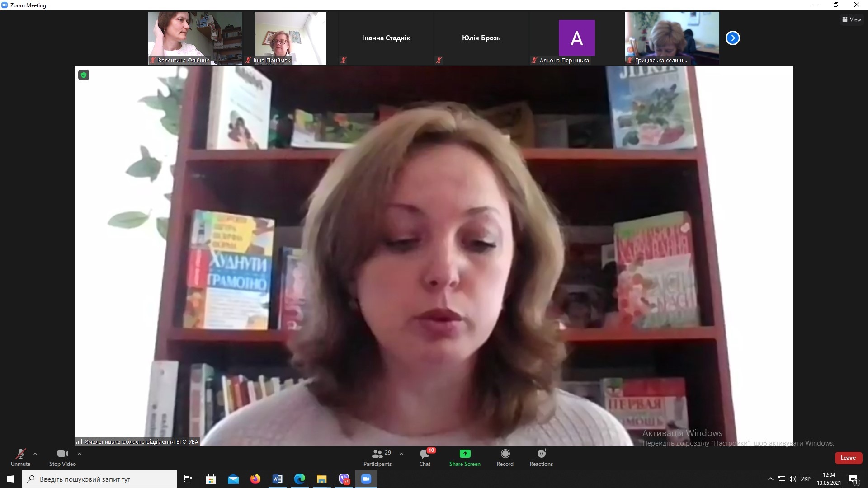868x488 pixels.
Task: Click the Windows search input field
Action: coord(99,479)
